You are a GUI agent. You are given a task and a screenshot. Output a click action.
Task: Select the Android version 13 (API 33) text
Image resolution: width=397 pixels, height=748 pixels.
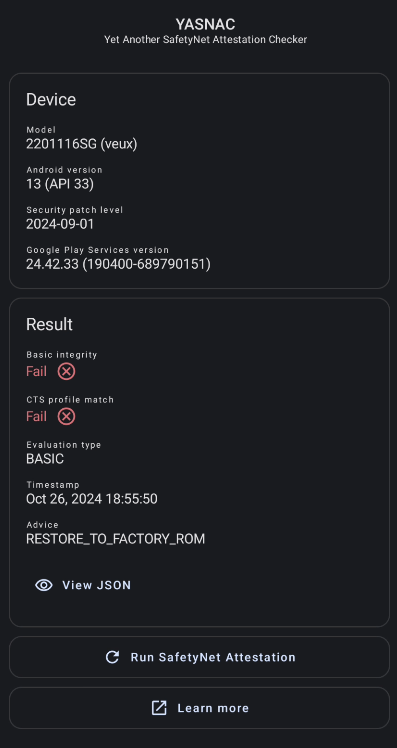[x=60, y=184]
